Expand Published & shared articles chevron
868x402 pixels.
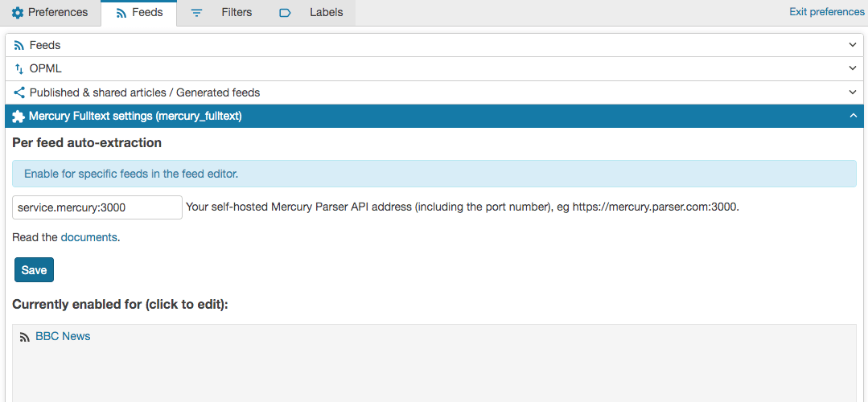[x=853, y=92]
